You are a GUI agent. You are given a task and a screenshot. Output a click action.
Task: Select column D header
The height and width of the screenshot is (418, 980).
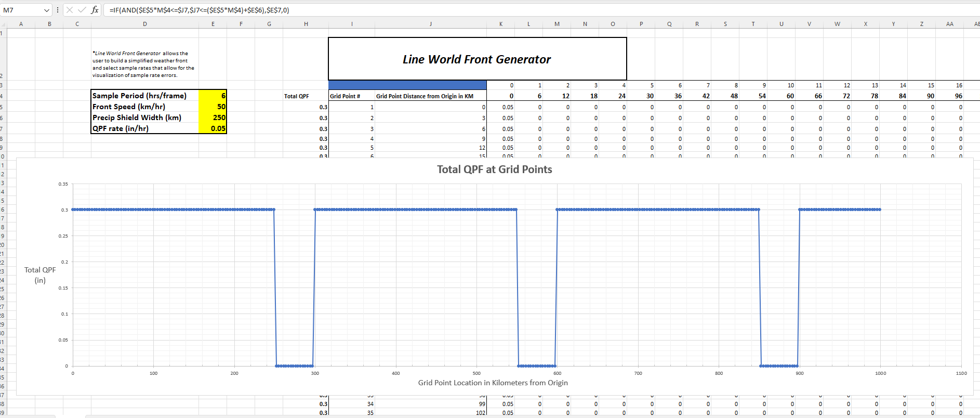point(145,24)
